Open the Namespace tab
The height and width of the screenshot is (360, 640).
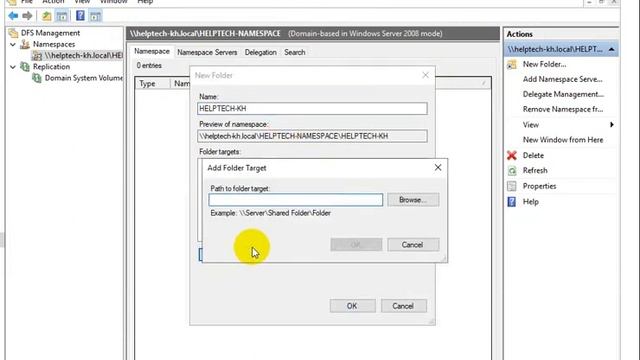[x=152, y=51]
